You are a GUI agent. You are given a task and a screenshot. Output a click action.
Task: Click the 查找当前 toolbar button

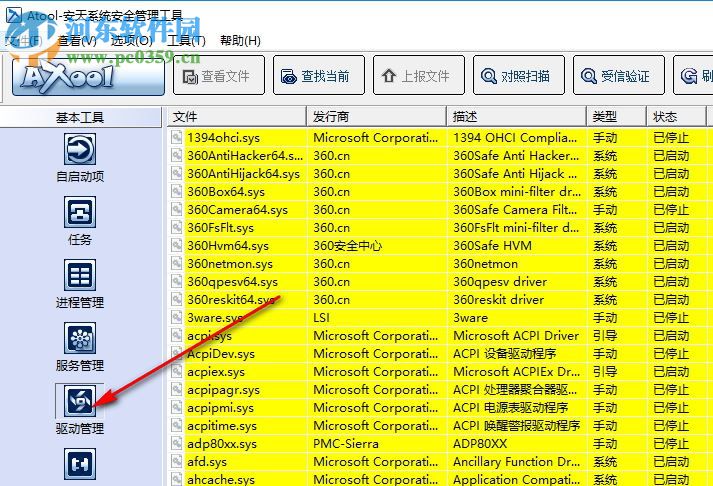pyautogui.click(x=319, y=75)
